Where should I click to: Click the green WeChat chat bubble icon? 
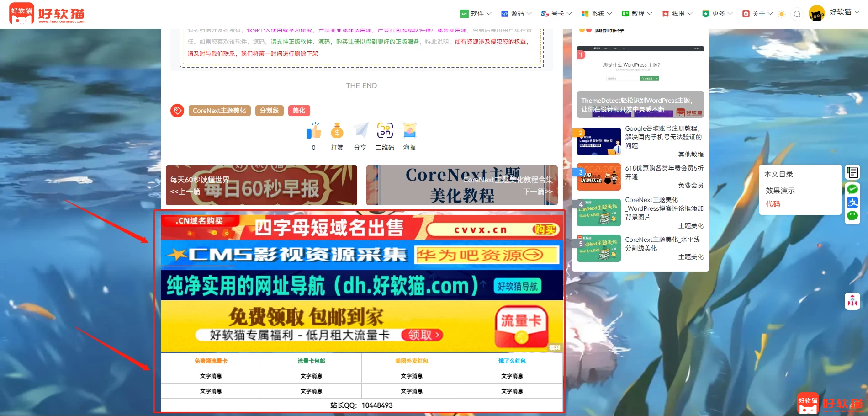tap(852, 216)
